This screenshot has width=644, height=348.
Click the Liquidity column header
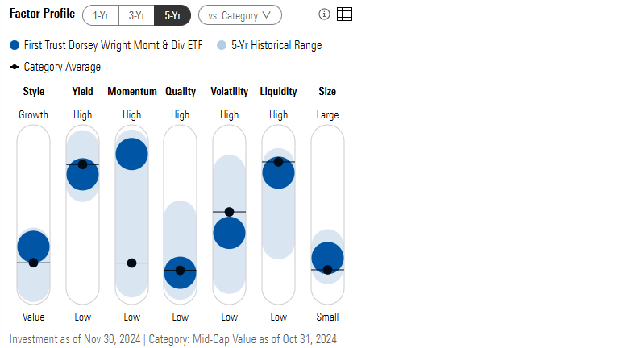pos(278,91)
